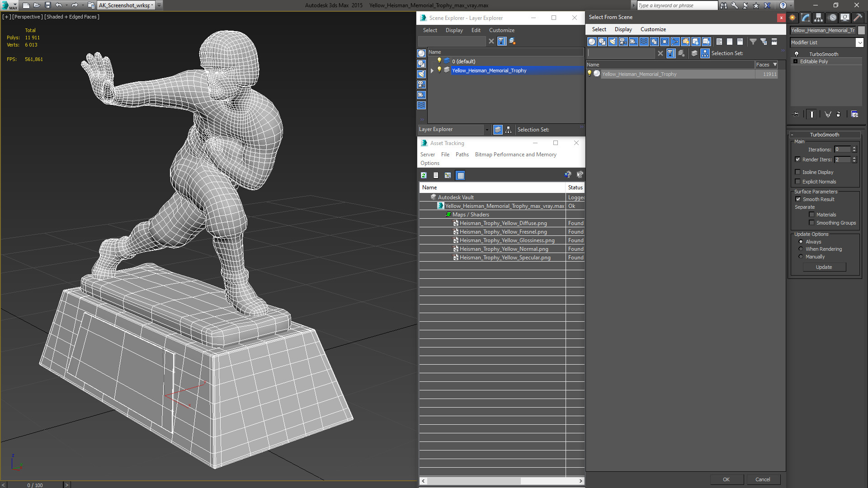Open the Modifier List dropdown
The height and width of the screenshot is (488, 868).
pyautogui.click(x=859, y=42)
